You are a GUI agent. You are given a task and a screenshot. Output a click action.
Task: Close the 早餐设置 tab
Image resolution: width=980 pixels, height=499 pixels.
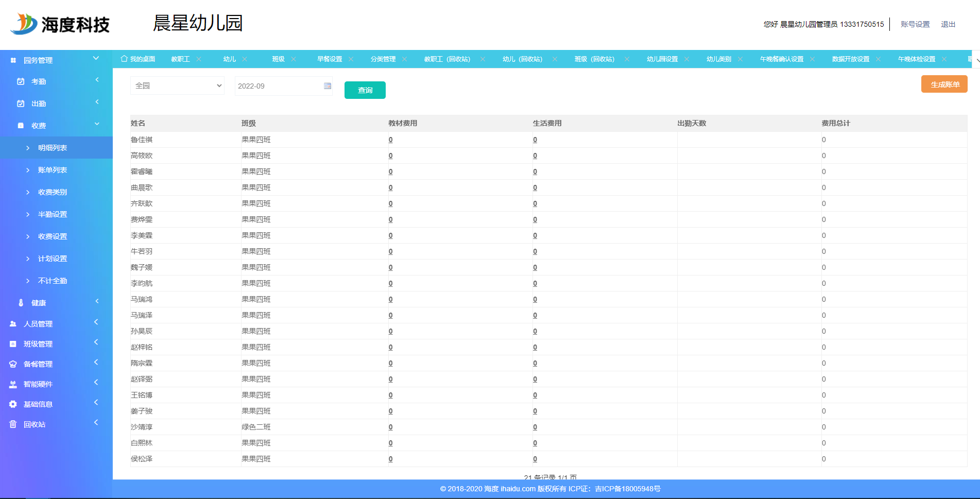coord(351,59)
